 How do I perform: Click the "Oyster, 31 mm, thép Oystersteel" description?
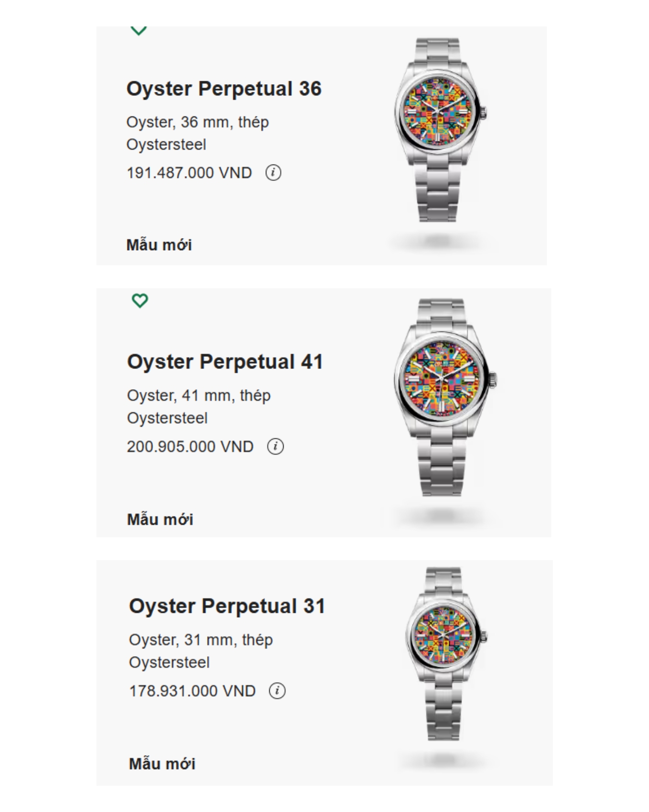click(200, 651)
